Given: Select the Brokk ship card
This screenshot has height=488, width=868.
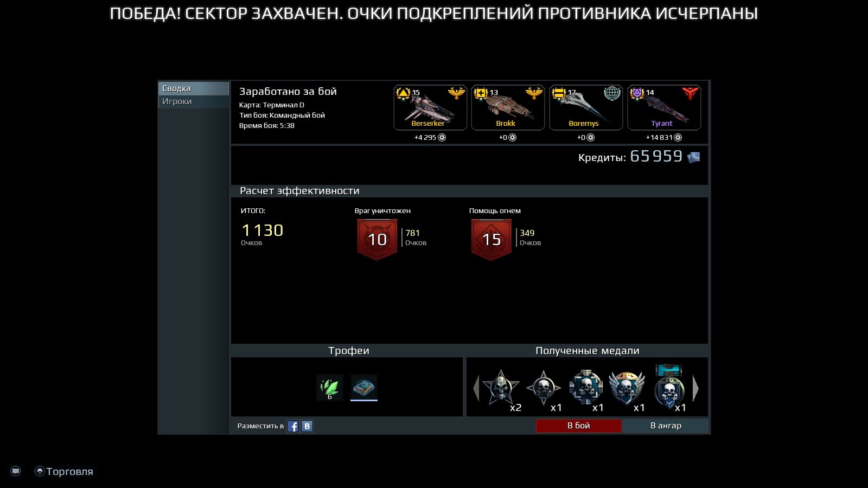Looking at the screenshot, I should coord(508,108).
